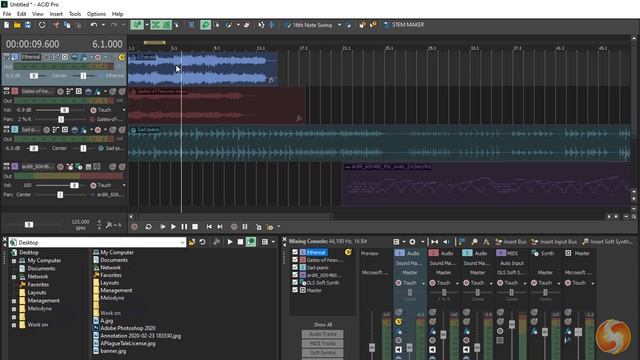Screen dimensions: 640x360
Task: Select APlagueTaleLicense.jpg in file list
Action: coord(124,343)
